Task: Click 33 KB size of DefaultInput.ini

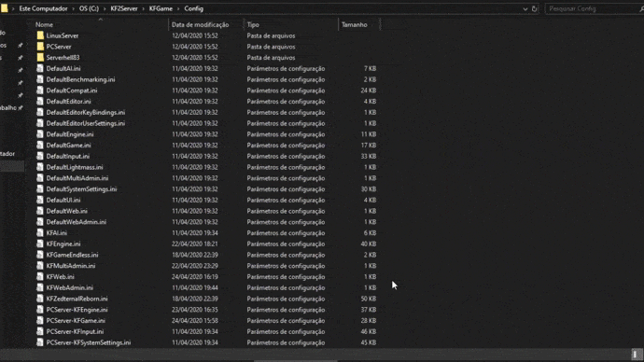Action: (369, 157)
